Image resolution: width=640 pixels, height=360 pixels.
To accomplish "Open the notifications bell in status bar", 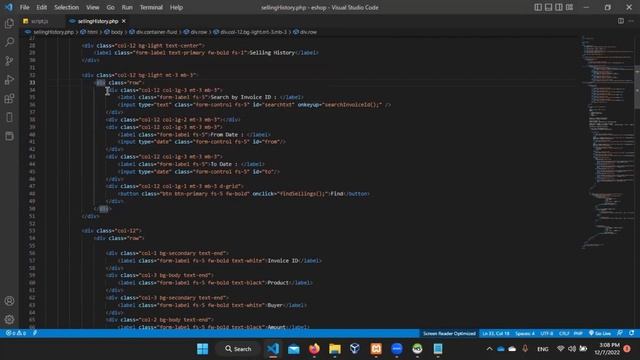I will tap(631, 333).
